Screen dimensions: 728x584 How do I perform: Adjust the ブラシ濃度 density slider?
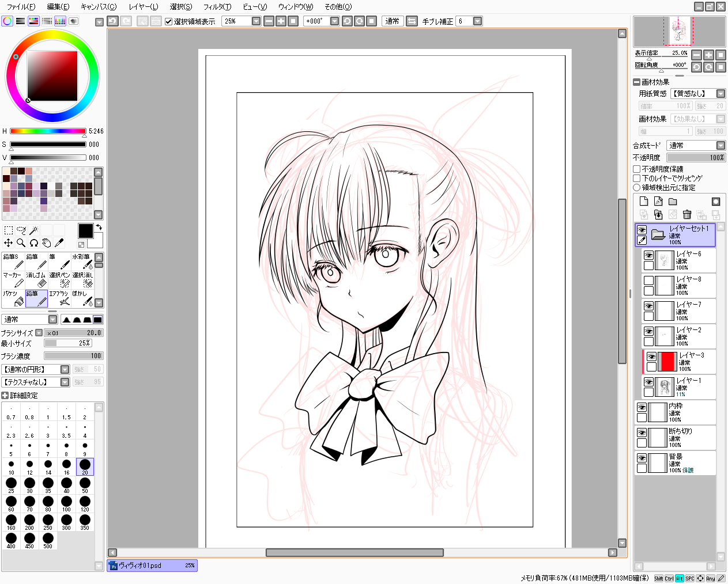73,356
